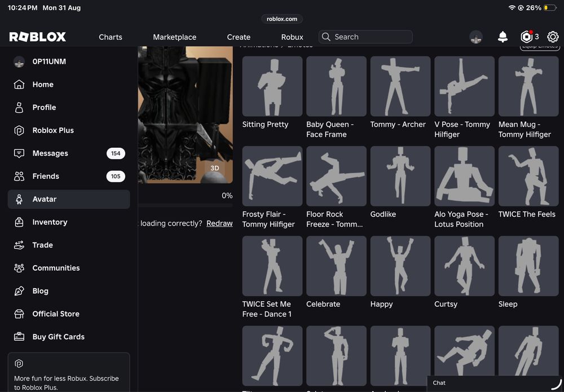Image resolution: width=564 pixels, height=392 pixels.
Task: Click the Roblox Plus sidebar icon
Action: (x=19, y=130)
